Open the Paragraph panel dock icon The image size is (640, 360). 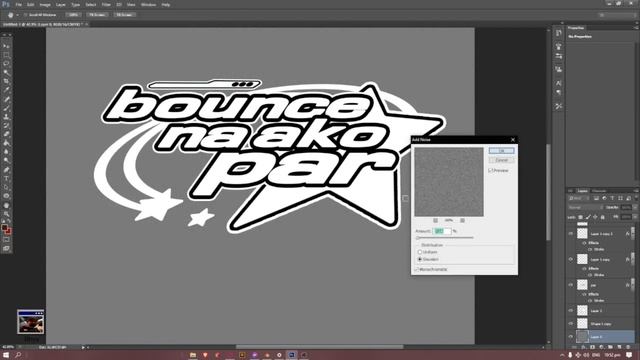tap(559, 93)
